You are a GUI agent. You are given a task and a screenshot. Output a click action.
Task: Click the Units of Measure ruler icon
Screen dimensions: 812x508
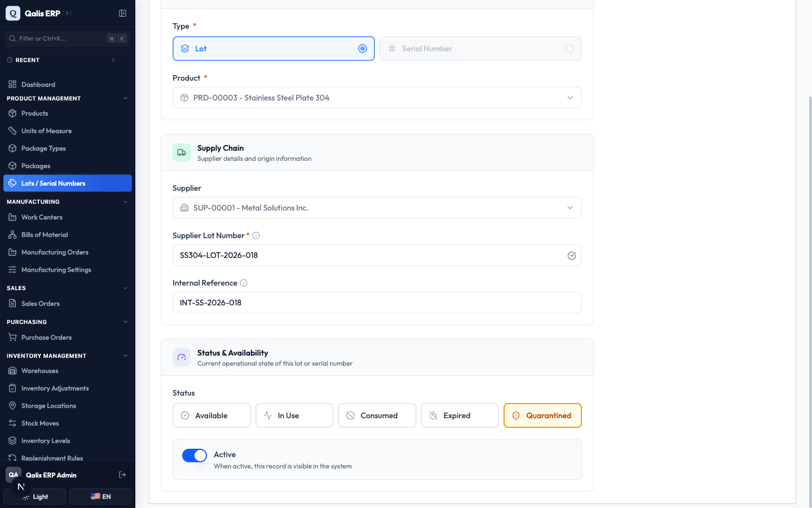(x=12, y=130)
